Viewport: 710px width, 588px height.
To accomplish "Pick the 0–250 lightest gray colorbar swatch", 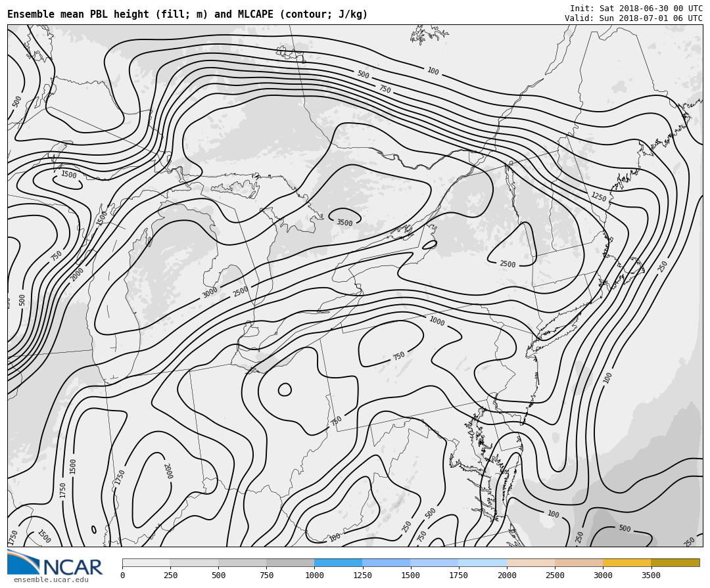I will click(146, 562).
